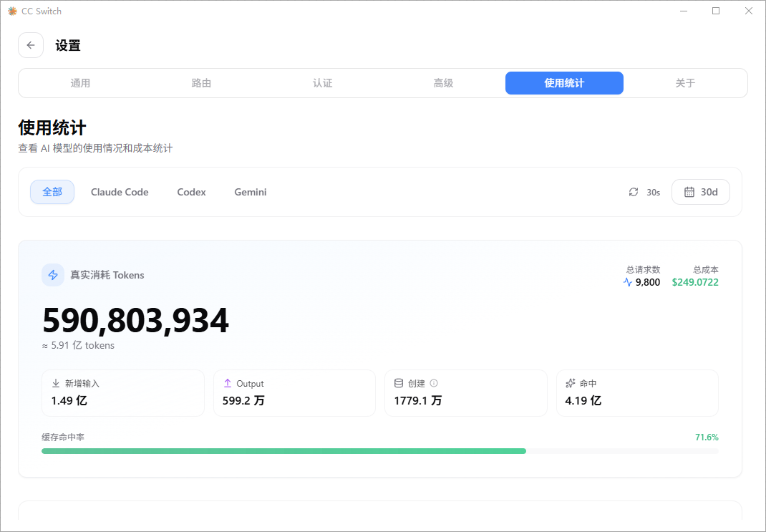Switch to the 路由 settings tab

(201, 83)
